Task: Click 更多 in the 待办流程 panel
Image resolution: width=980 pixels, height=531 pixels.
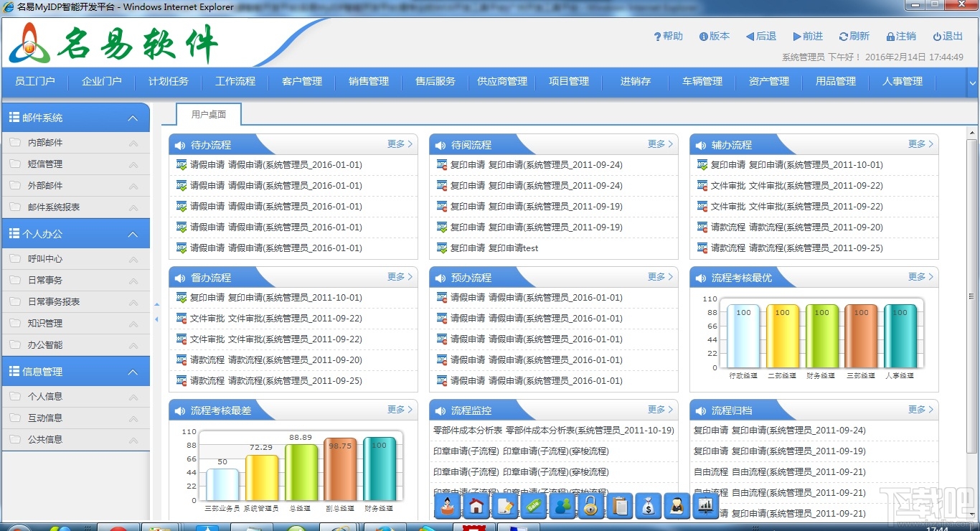Action: (x=400, y=144)
